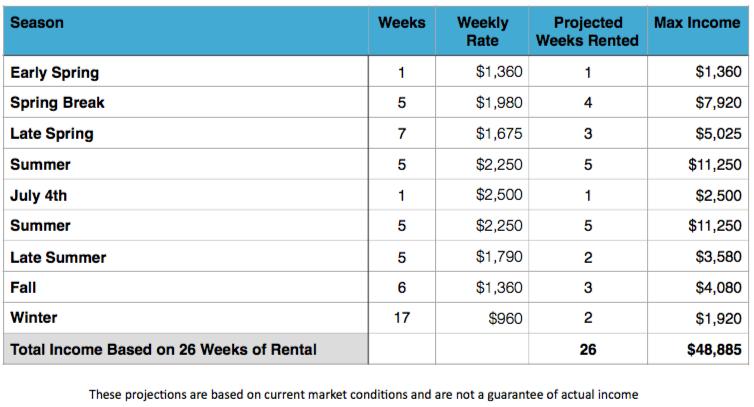Click the market conditions disclaimer text
This screenshot has width=754, height=407.
364,394
